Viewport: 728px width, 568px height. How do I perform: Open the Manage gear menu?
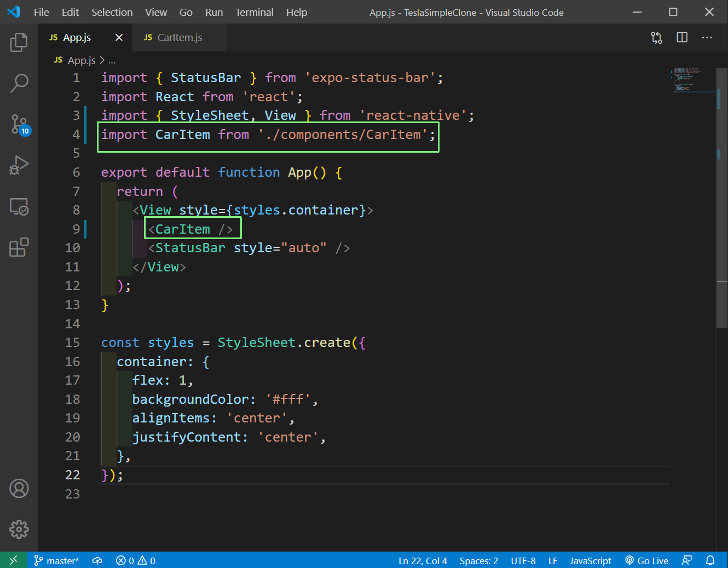[19, 529]
